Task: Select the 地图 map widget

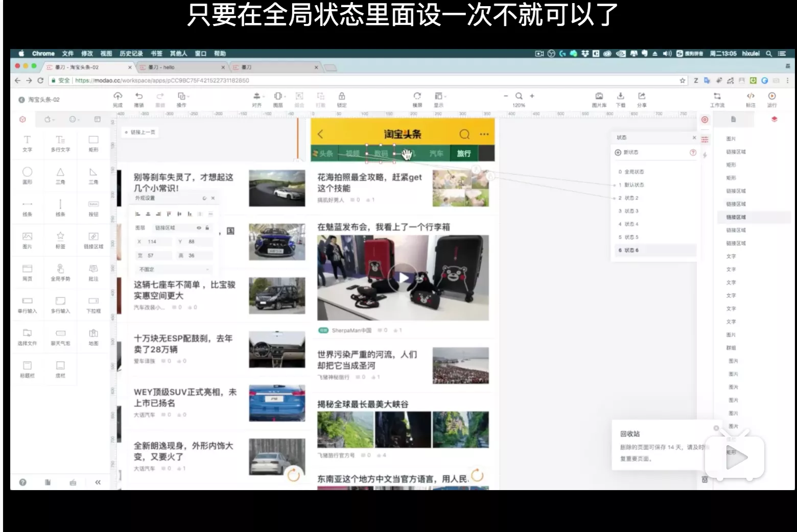Action: point(93,337)
